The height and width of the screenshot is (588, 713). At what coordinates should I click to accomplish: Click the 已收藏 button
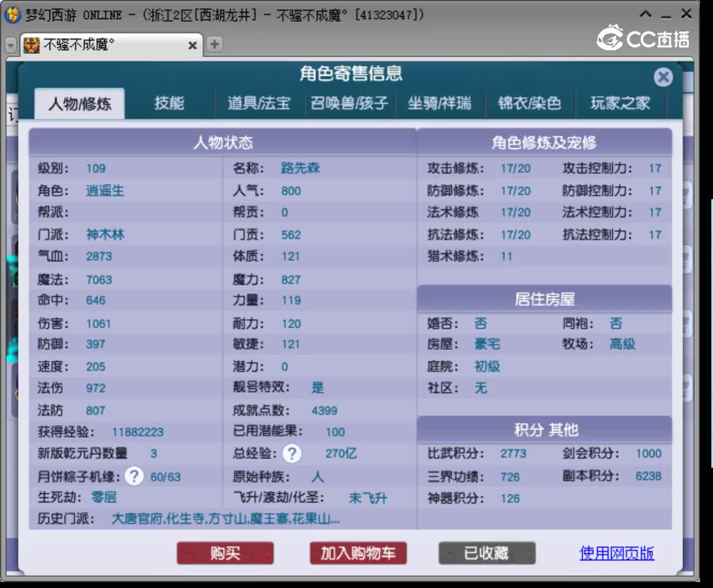point(487,553)
